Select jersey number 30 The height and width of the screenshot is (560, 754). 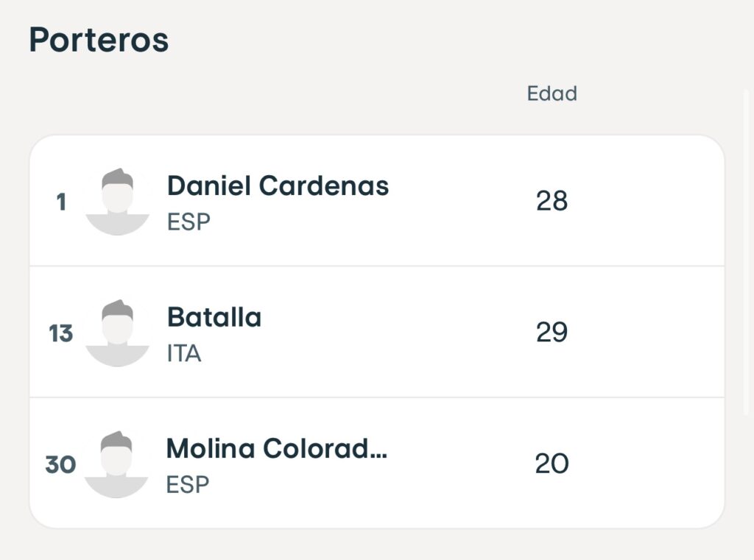click(x=60, y=465)
